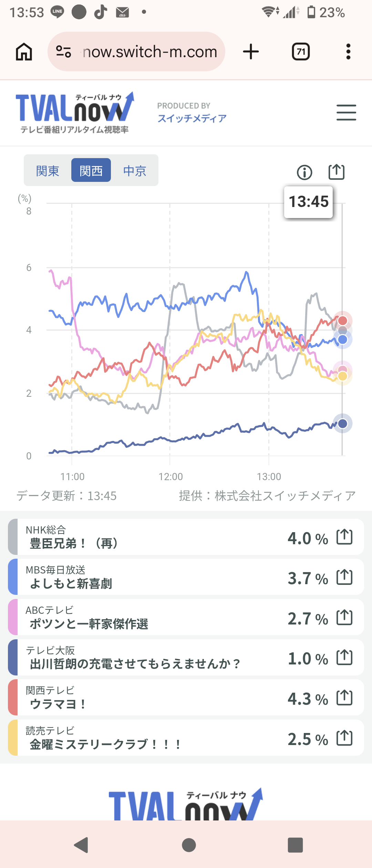This screenshot has width=372, height=868.
Task: Switch region to 中京
Action: [x=135, y=170]
